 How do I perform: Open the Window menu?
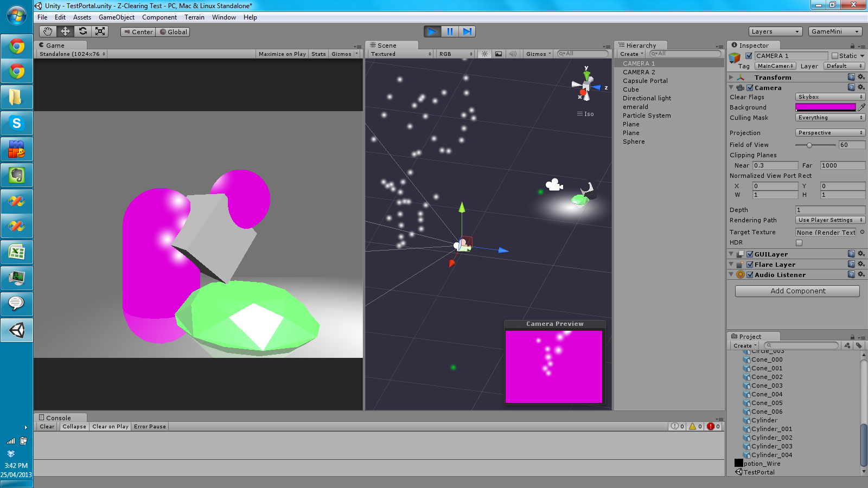coord(224,17)
